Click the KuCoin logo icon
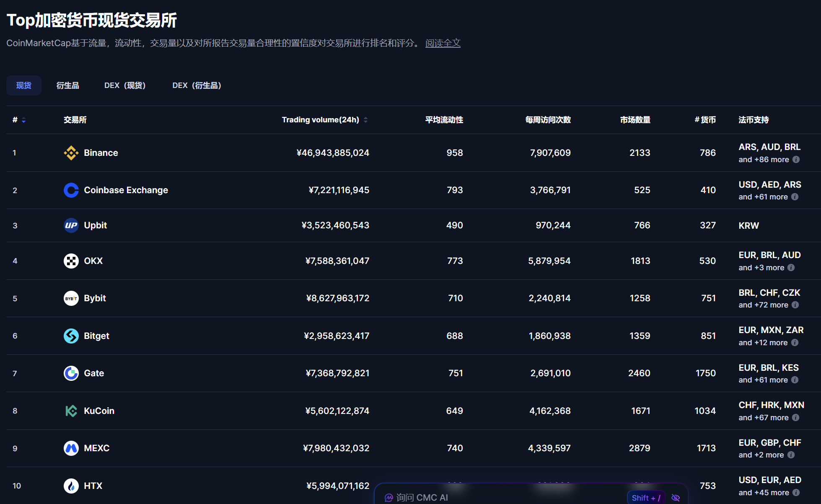 [71, 411]
